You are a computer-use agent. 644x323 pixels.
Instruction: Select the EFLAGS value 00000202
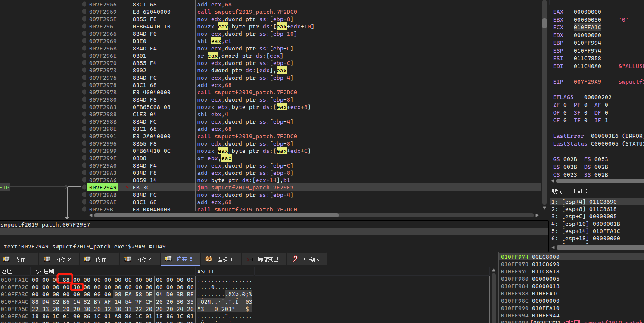(x=598, y=97)
